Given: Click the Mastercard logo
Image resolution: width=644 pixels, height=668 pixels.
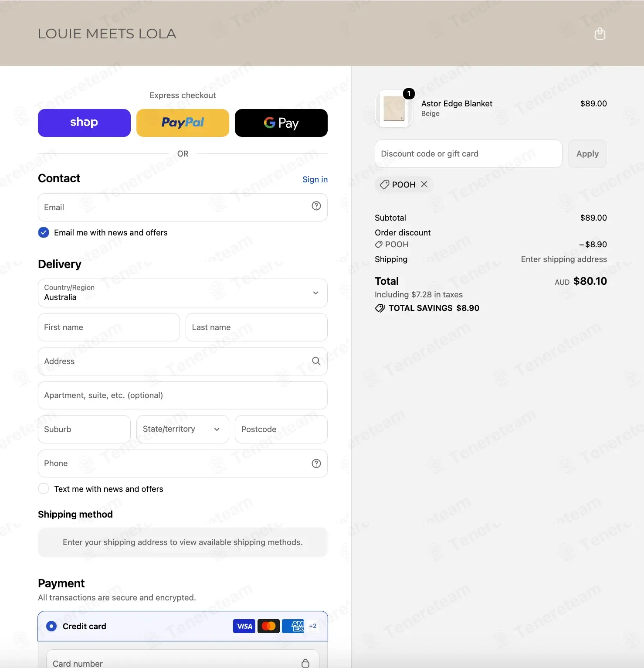Looking at the screenshot, I should tap(268, 626).
